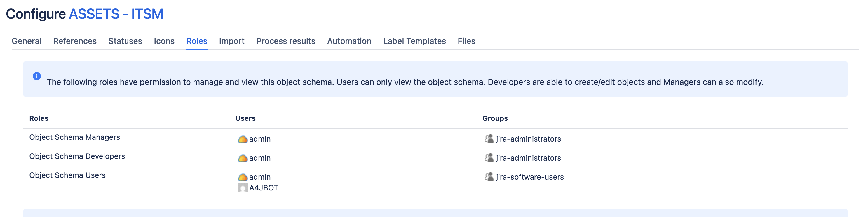Select admin user in Object Schema Developers row
This screenshot has height=217, width=868.
click(260, 158)
